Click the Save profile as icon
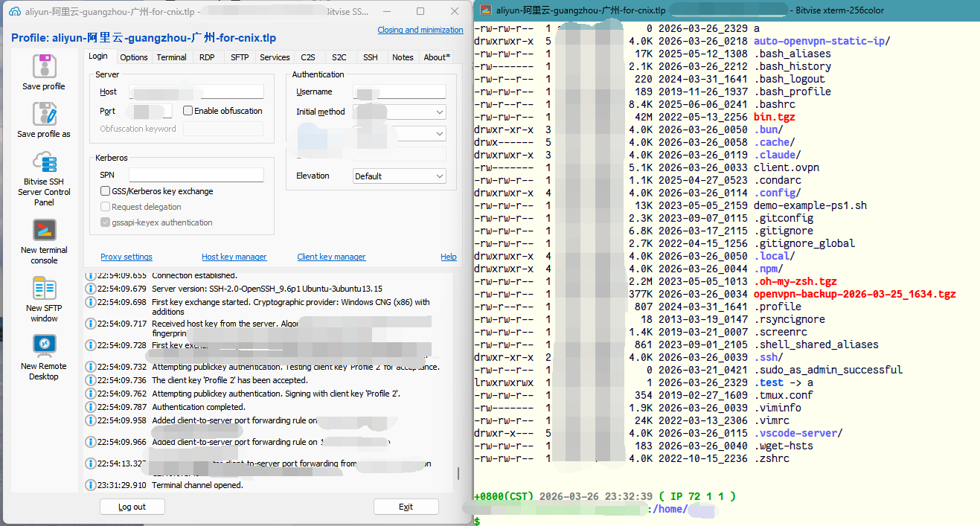The image size is (980, 526). click(45, 114)
